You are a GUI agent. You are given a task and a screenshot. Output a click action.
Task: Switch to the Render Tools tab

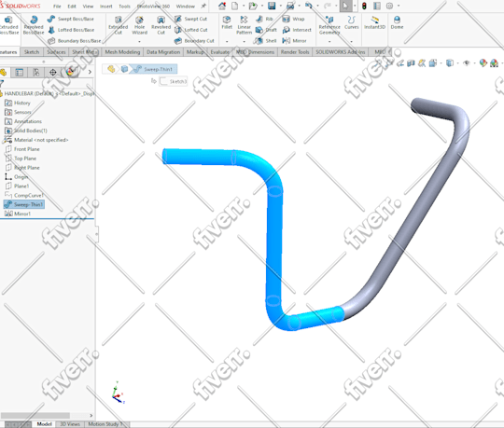point(295,52)
